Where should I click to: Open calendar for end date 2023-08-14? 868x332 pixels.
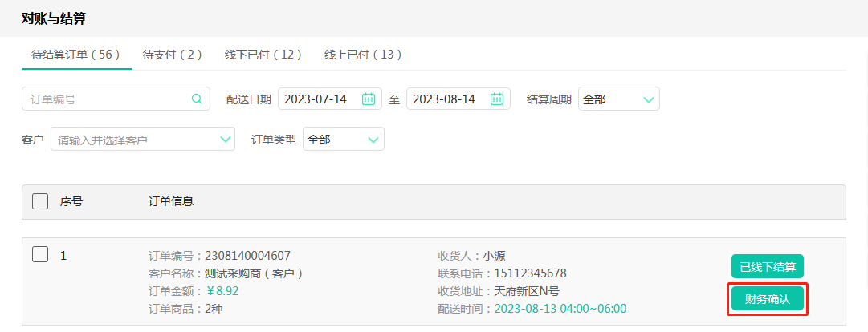497,99
